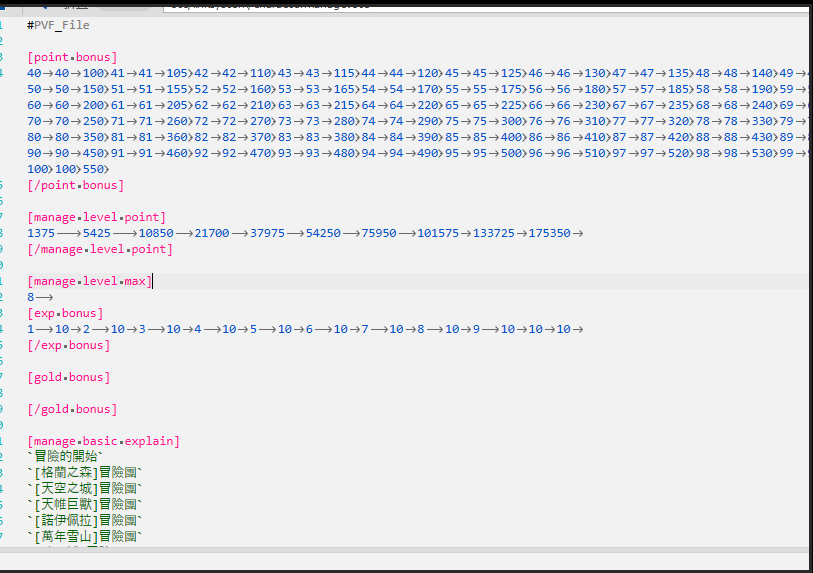Click the value 10850 in manage level points

coord(156,233)
